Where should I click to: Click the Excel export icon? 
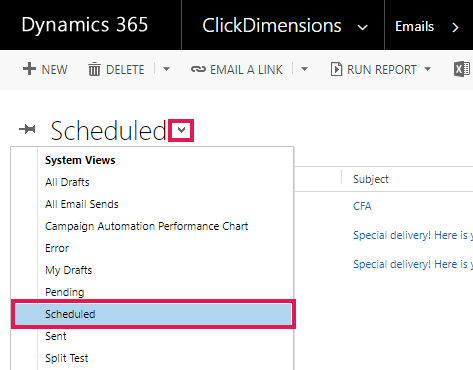(462, 69)
